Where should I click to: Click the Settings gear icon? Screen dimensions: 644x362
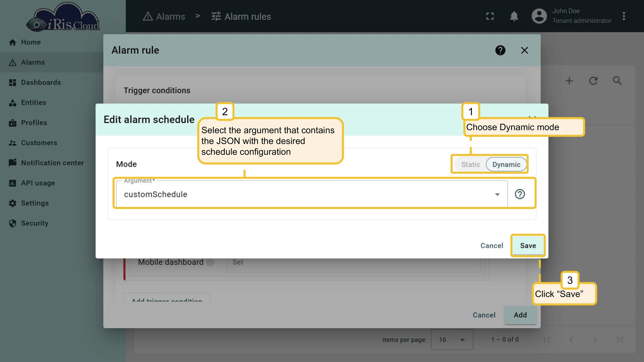[12, 203]
